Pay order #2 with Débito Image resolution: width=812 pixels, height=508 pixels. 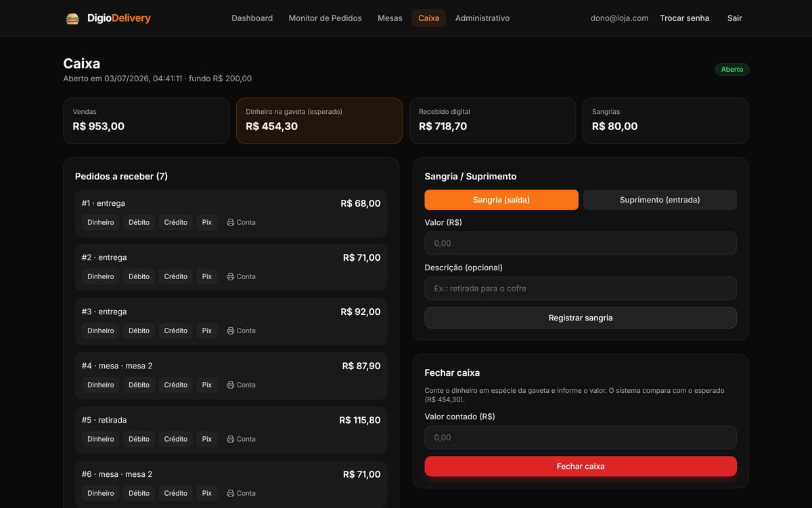(x=139, y=276)
